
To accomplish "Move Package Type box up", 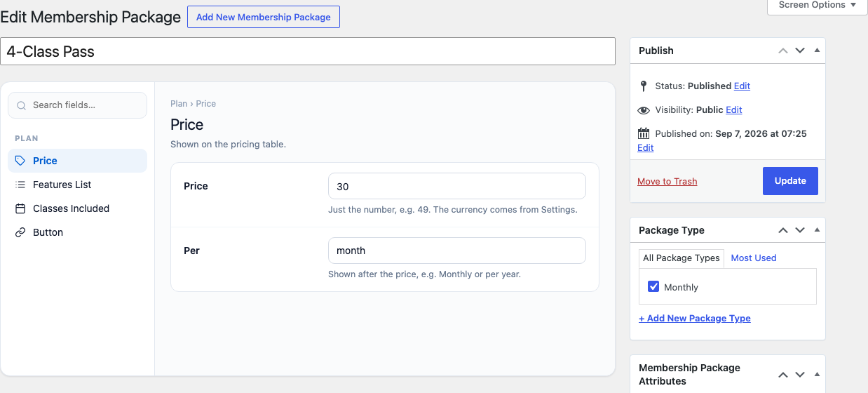I will tap(783, 230).
